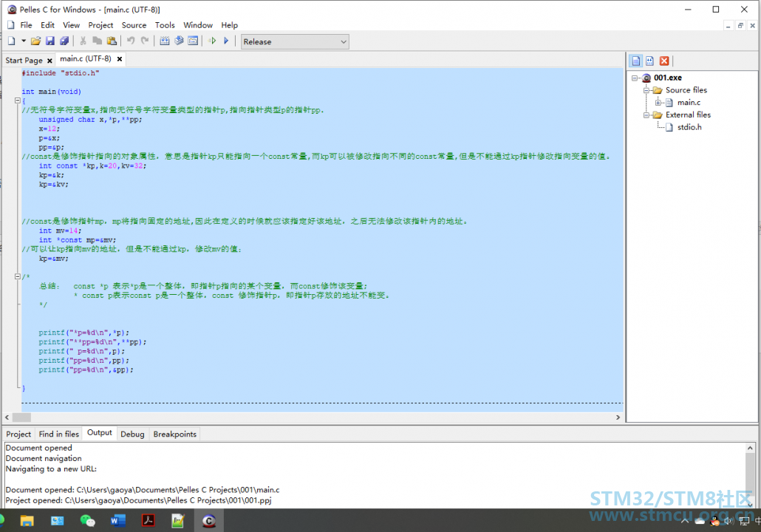Click the editor horizontal scrollbar thumb
This screenshot has height=532, width=761.
click(21, 417)
